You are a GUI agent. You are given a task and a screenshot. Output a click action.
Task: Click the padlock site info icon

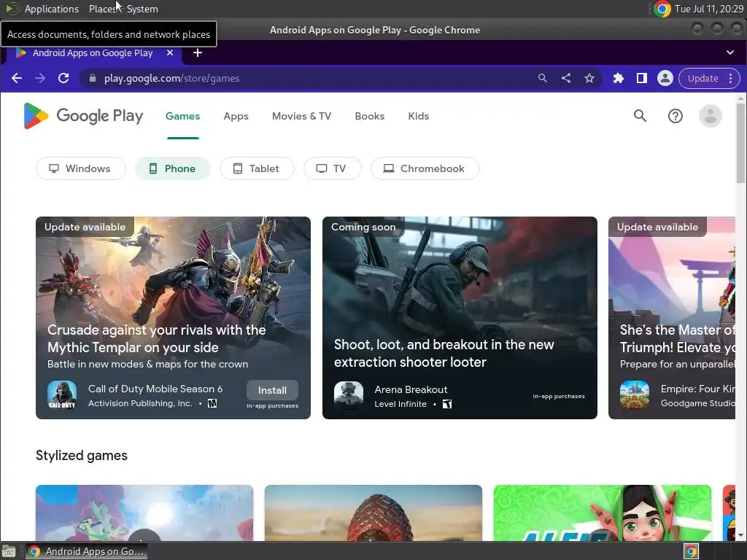93,78
